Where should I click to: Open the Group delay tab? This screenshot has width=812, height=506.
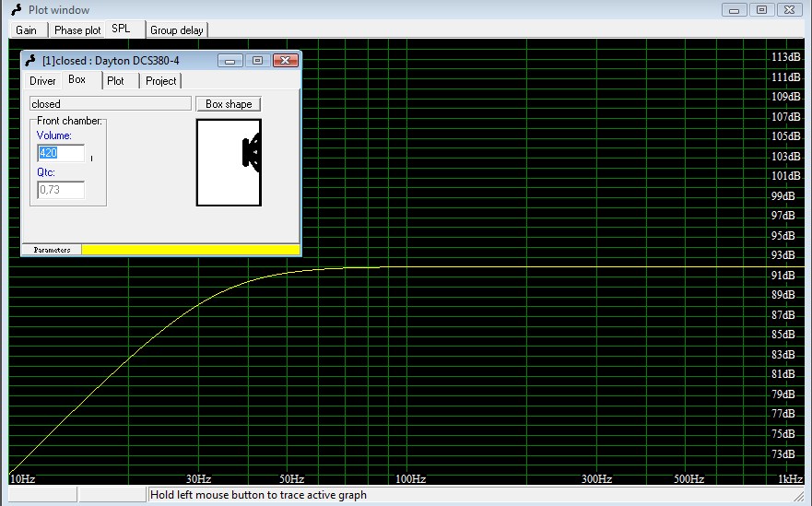click(x=177, y=30)
